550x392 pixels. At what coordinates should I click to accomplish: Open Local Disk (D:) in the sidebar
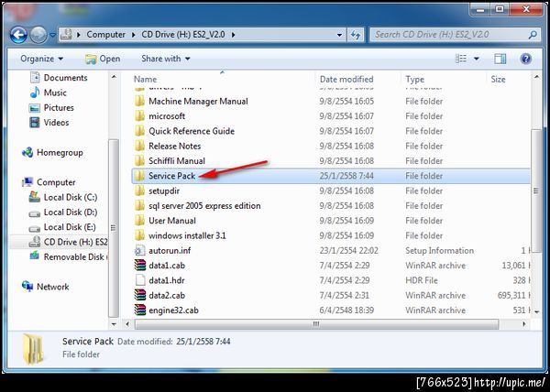click(71, 212)
